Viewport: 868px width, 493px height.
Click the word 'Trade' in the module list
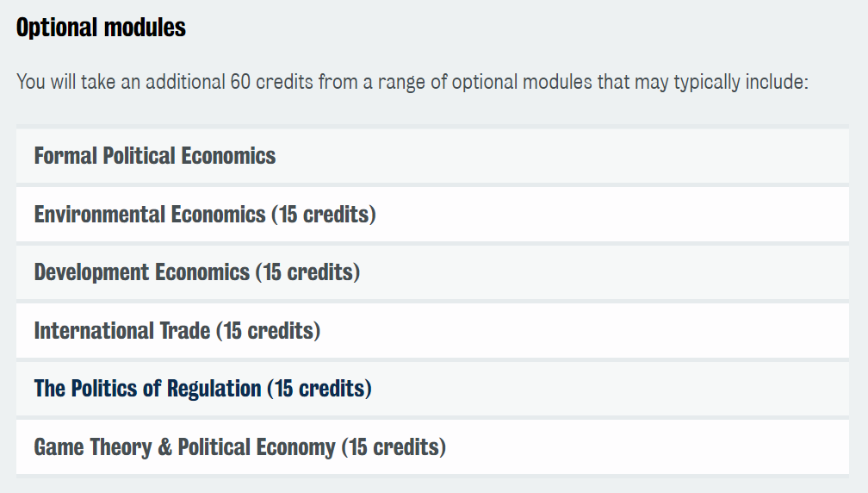point(185,331)
